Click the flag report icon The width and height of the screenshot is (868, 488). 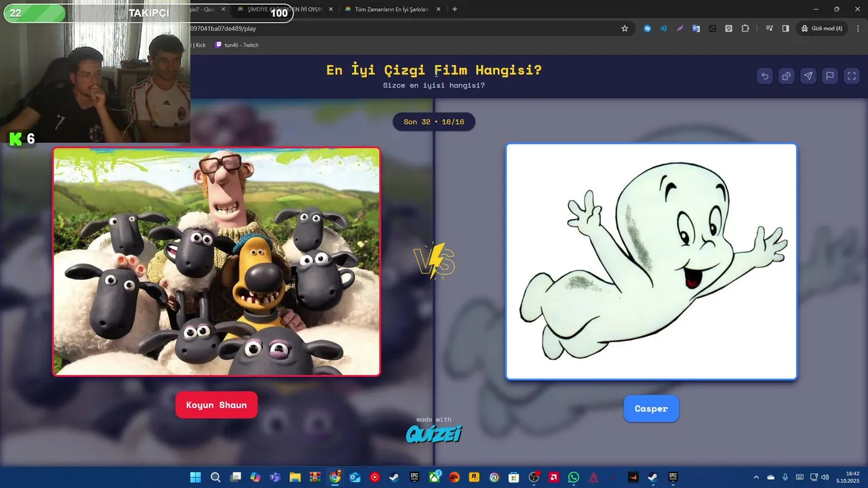coord(830,76)
